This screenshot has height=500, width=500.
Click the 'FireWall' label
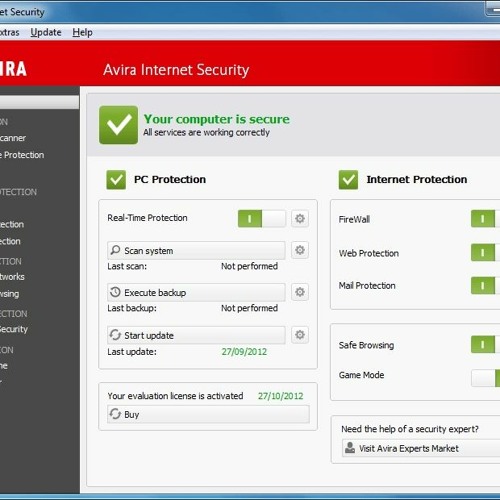(x=354, y=219)
